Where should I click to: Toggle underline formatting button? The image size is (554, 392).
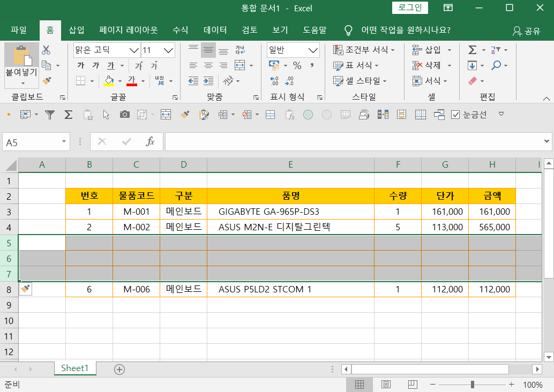(x=111, y=65)
